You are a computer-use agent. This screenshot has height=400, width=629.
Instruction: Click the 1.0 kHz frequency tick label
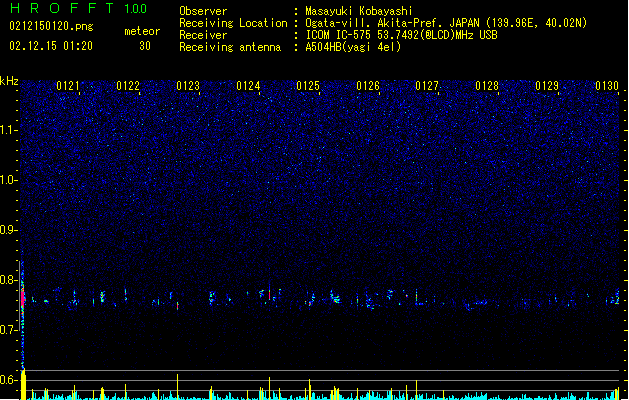coord(8,180)
